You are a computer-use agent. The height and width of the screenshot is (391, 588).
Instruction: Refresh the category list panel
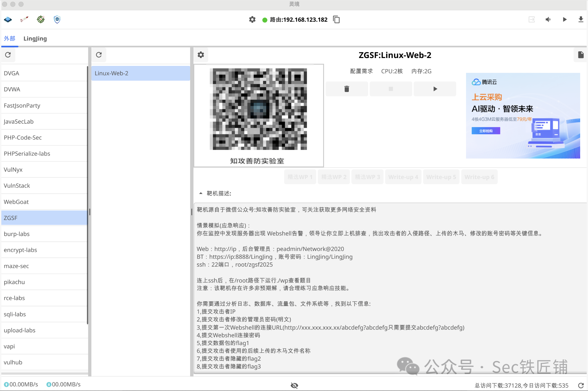point(8,55)
